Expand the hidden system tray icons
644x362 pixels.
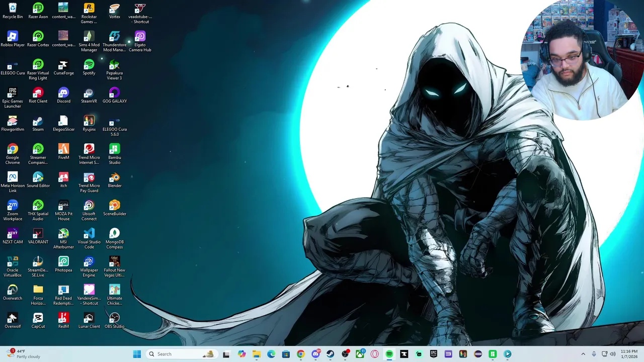click(x=583, y=354)
